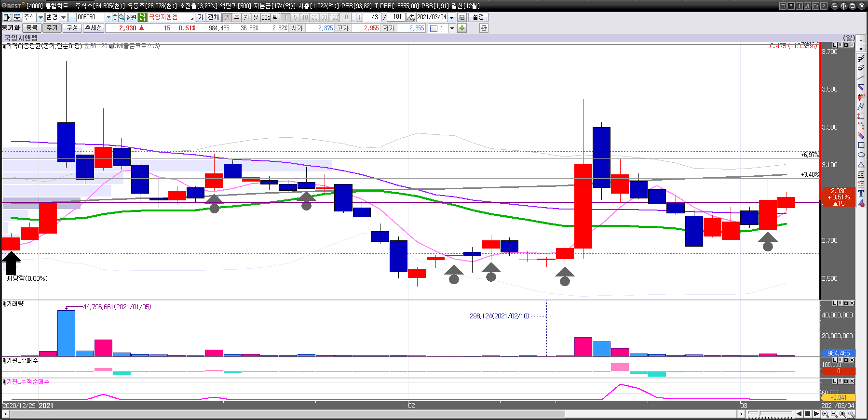This screenshot has width=868, height=420.
Task: Click the calendar sync icon before date
Action: (x=410, y=17)
